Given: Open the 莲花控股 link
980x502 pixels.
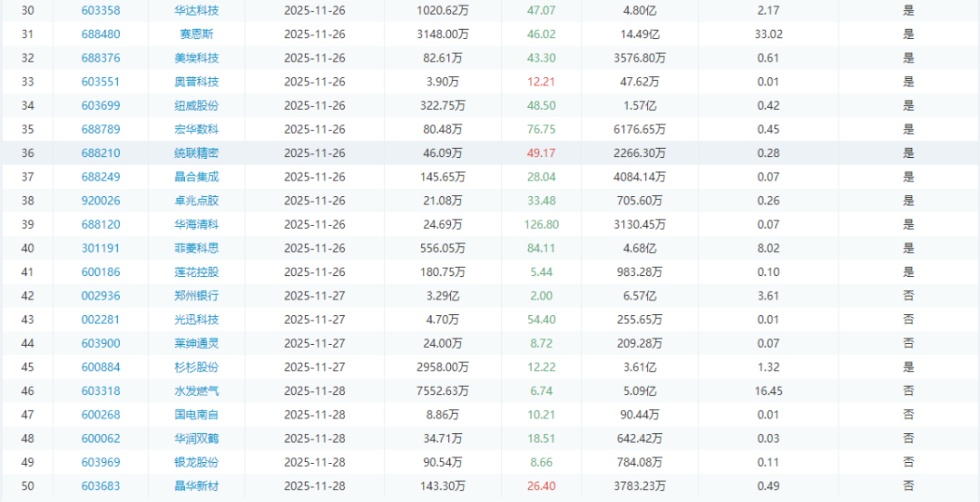Looking at the screenshot, I should coord(197,272).
